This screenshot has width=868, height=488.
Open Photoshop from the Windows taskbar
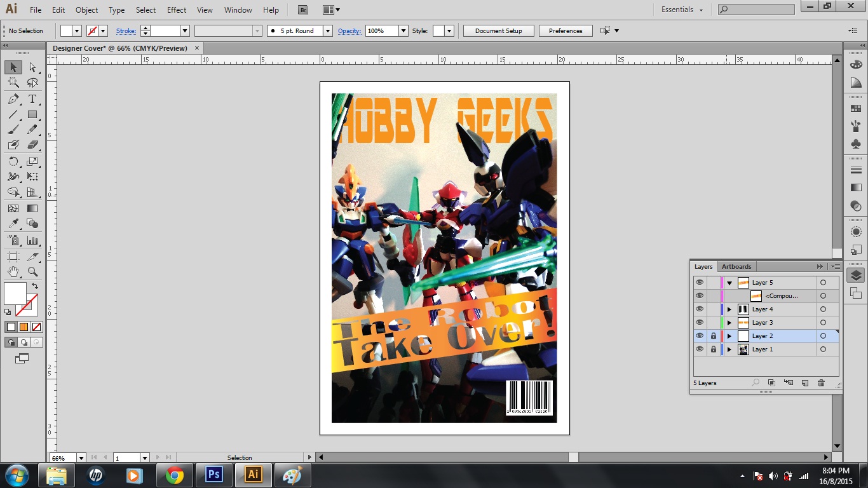coord(214,475)
